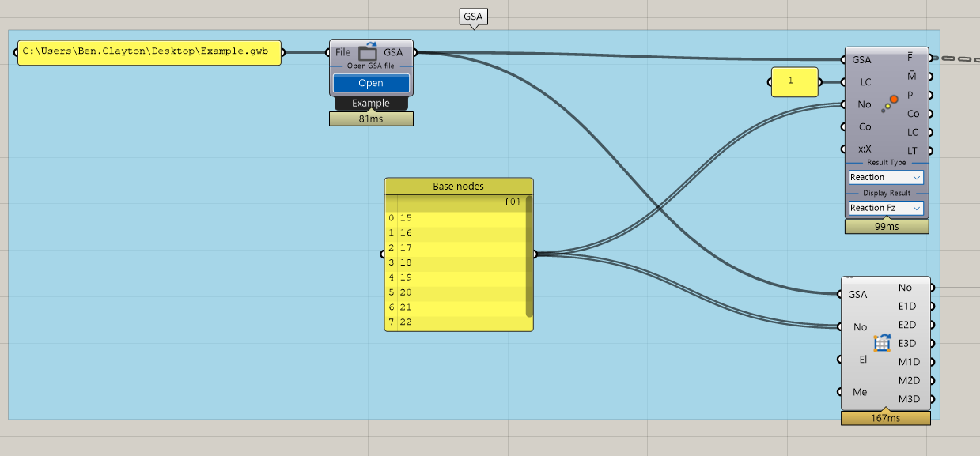Click the reaction result icon with orange dots
The height and width of the screenshot is (456, 980).
point(890,104)
